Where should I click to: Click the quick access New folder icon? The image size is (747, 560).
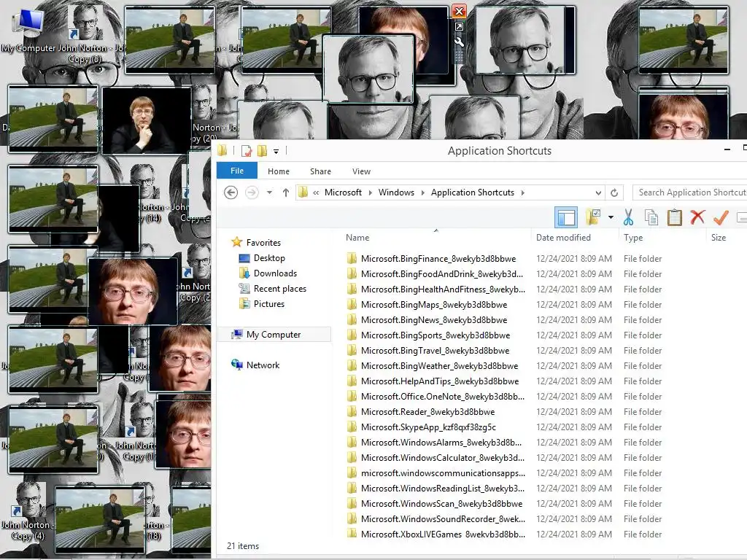pyautogui.click(x=262, y=151)
